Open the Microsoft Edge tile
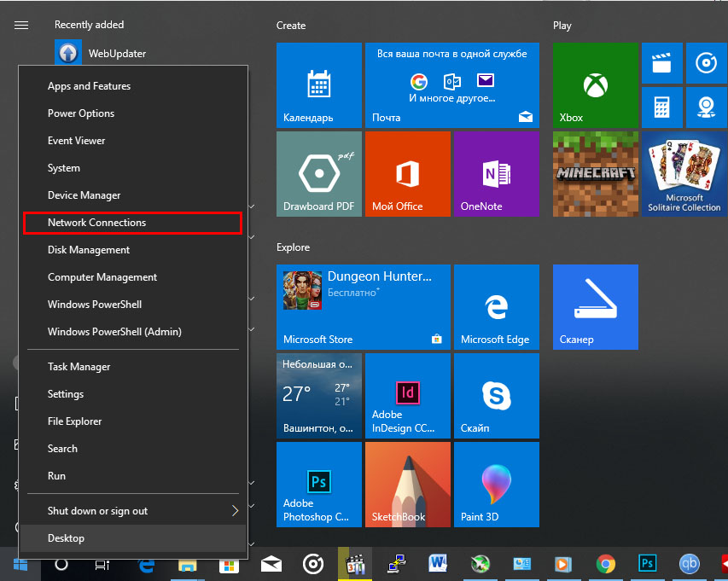 496,307
